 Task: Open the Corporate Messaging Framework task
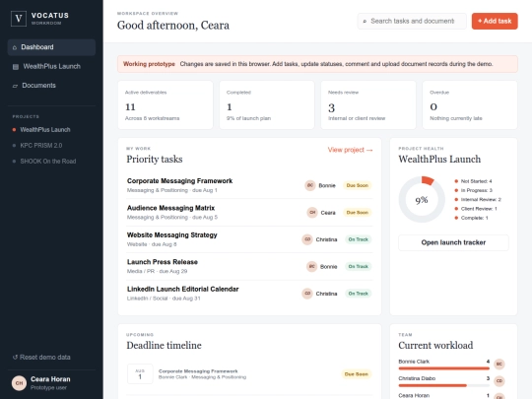click(249, 185)
